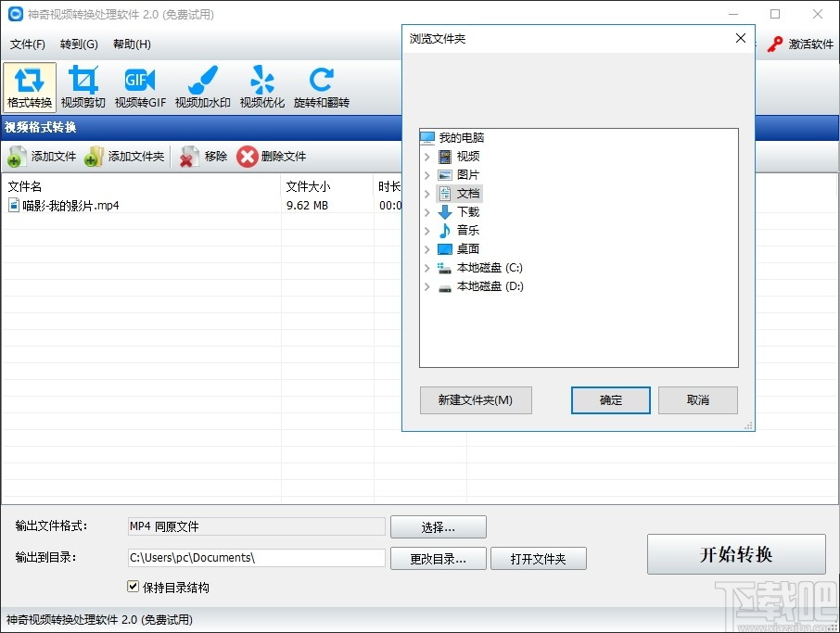
Task: Select the 格式转换 (format convert) tool
Action: [x=29, y=86]
